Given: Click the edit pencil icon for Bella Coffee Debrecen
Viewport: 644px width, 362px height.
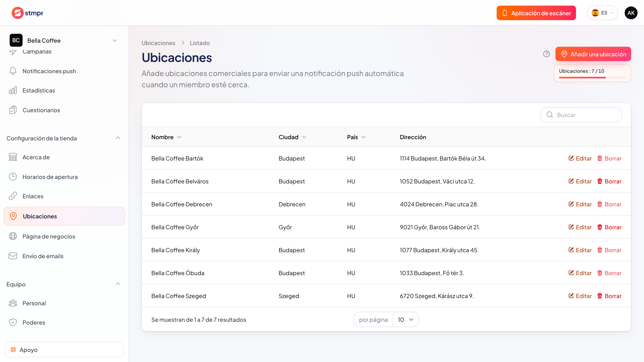Looking at the screenshot, I should tap(571, 204).
